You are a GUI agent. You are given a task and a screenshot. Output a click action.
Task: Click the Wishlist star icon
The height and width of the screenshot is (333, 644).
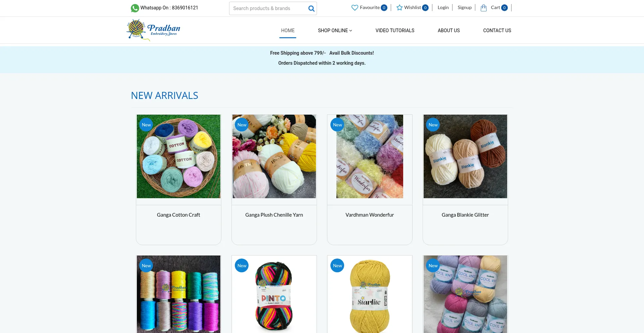tap(399, 8)
